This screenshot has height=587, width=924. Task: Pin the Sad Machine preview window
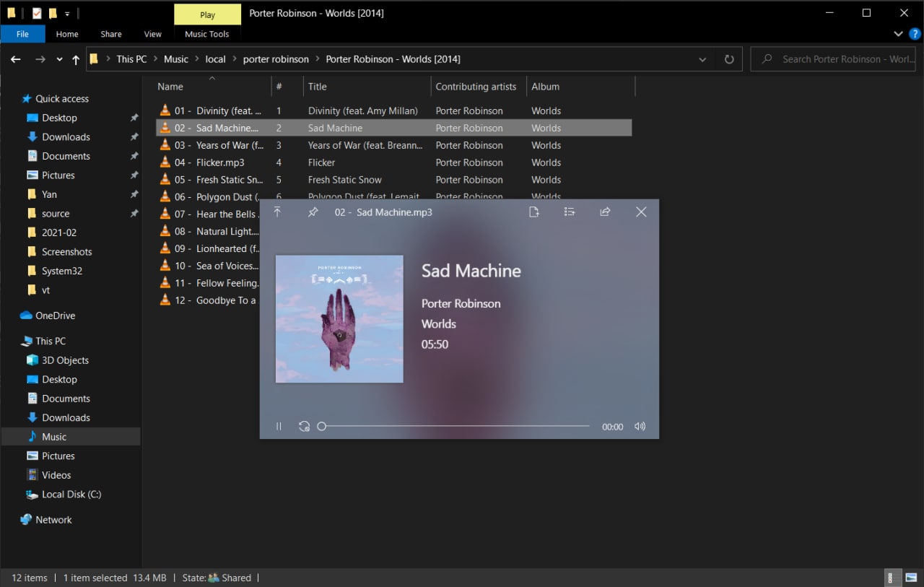point(313,212)
